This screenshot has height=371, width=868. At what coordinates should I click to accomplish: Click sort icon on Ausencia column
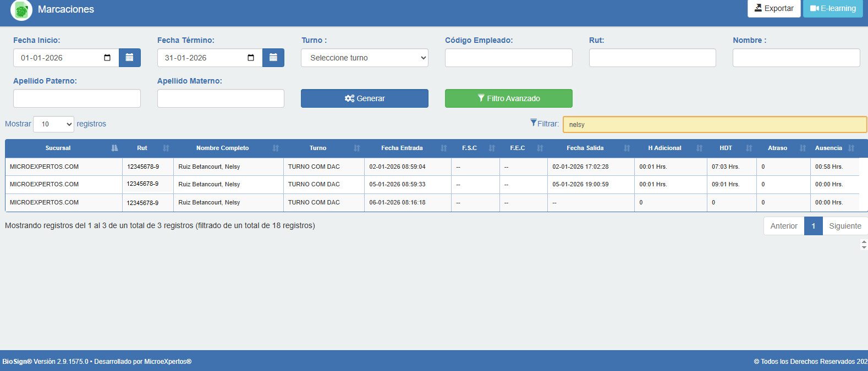(x=851, y=148)
